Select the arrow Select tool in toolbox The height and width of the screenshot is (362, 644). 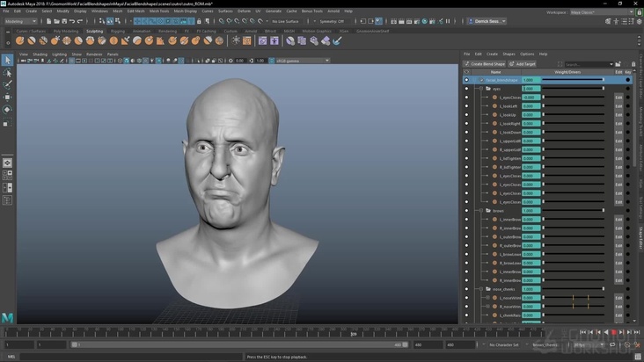(x=7, y=60)
